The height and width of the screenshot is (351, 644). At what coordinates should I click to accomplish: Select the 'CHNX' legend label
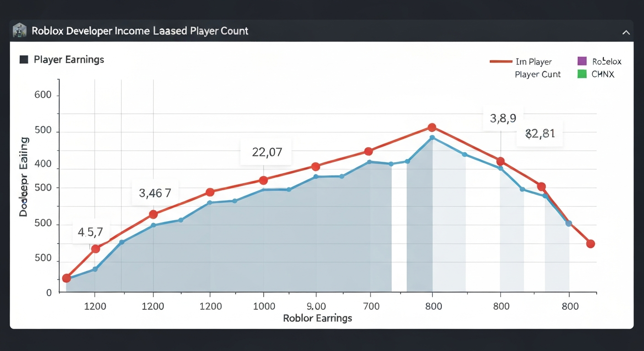point(603,74)
